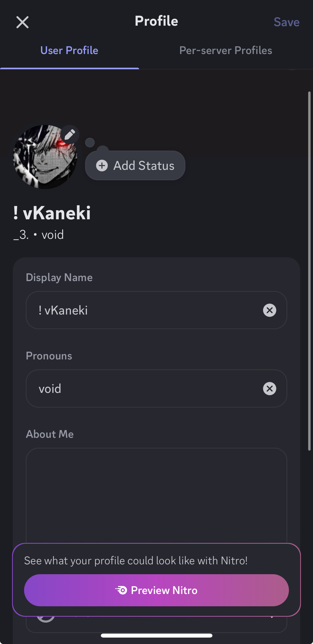The image size is (313, 644).
Task: Tap the "See what your profile could look like" text
Action: (136, 561)
